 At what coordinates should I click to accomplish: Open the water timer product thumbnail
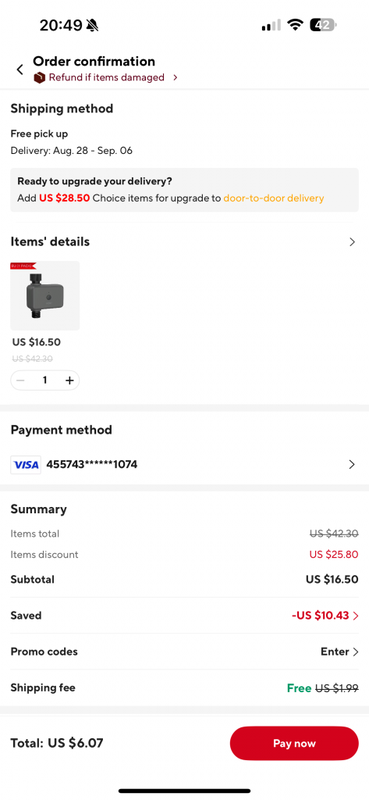click(x=45, y=295)
